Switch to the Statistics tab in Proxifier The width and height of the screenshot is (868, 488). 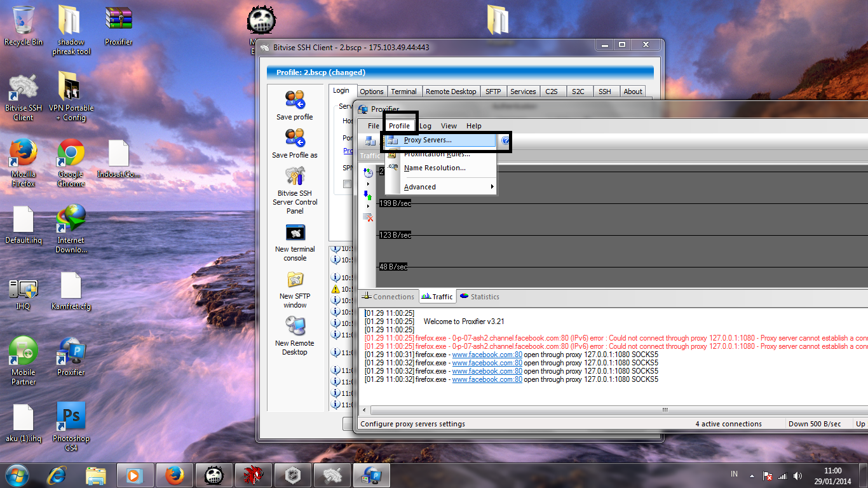[479, 297]
